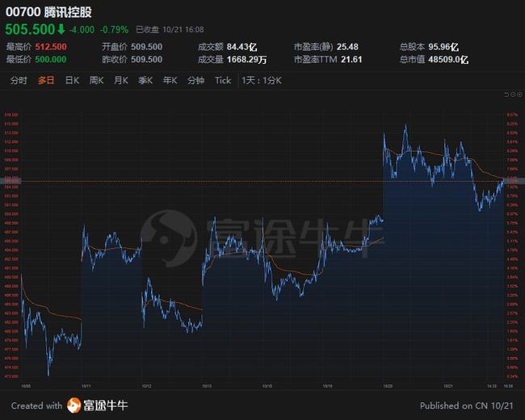Click the price change -4.000
525x420 pixels.
point(82,30)
